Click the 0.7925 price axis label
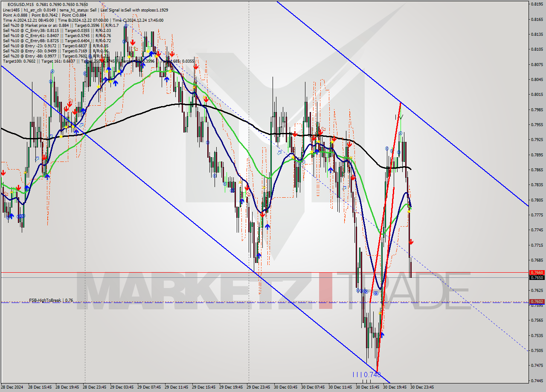Image resolution: width=546 pixels, height=392 pixels. click(537, 140)
